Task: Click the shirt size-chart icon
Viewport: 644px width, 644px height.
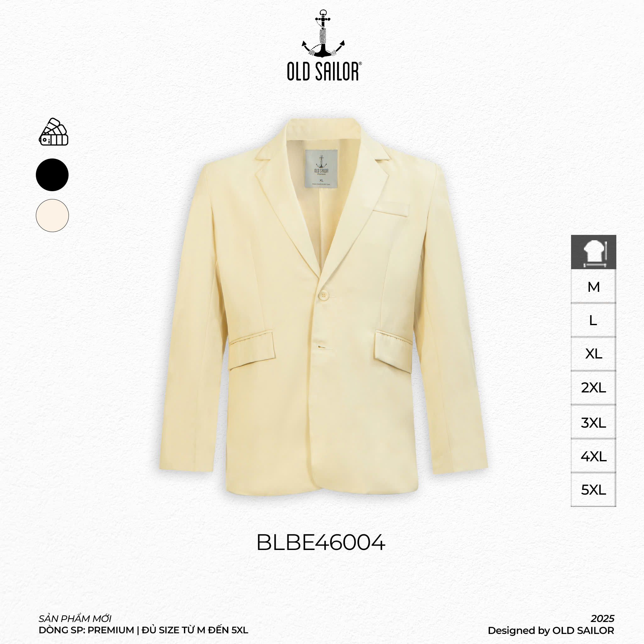Action: point(593,252)
